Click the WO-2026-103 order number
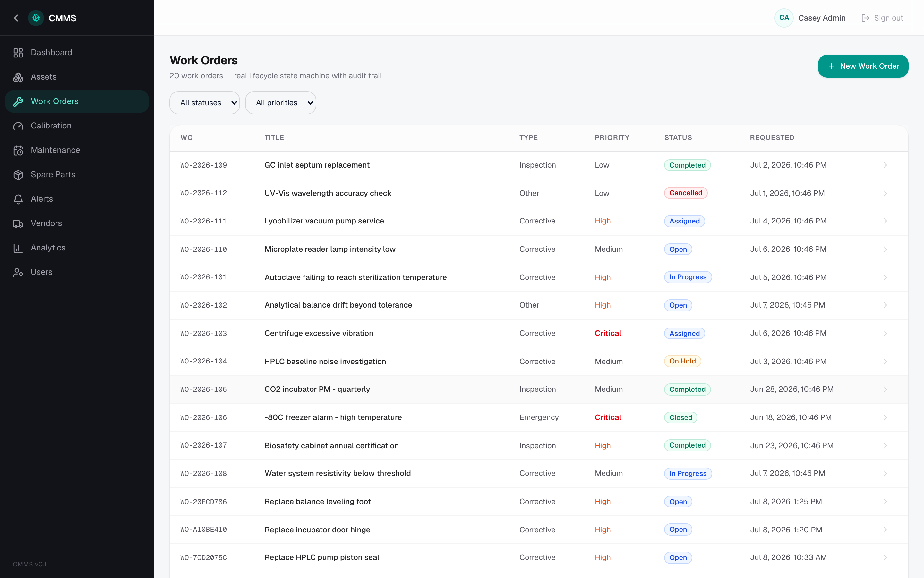The height and width of the screenshot is (578, 924). click(x=203, y=334)
